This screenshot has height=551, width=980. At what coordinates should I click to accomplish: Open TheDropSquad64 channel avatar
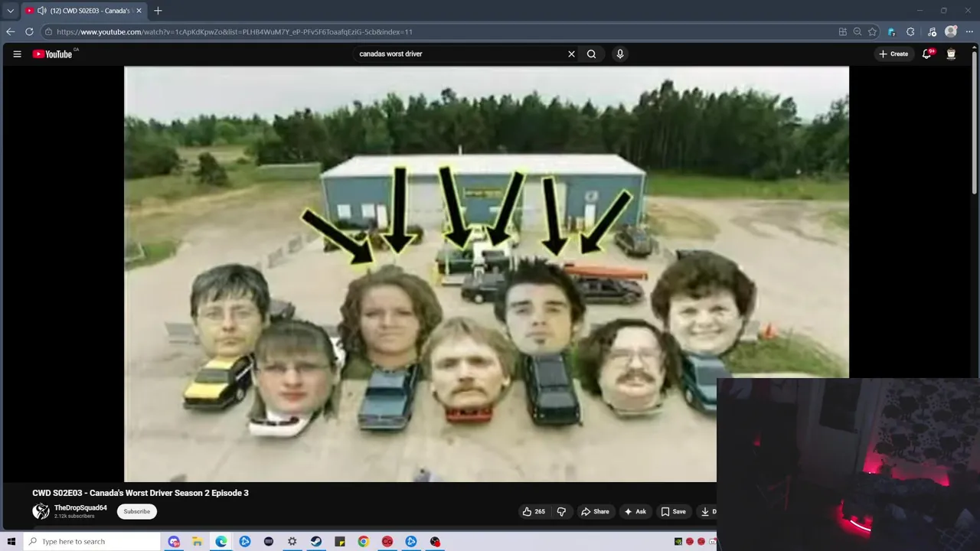click(41, 511)
